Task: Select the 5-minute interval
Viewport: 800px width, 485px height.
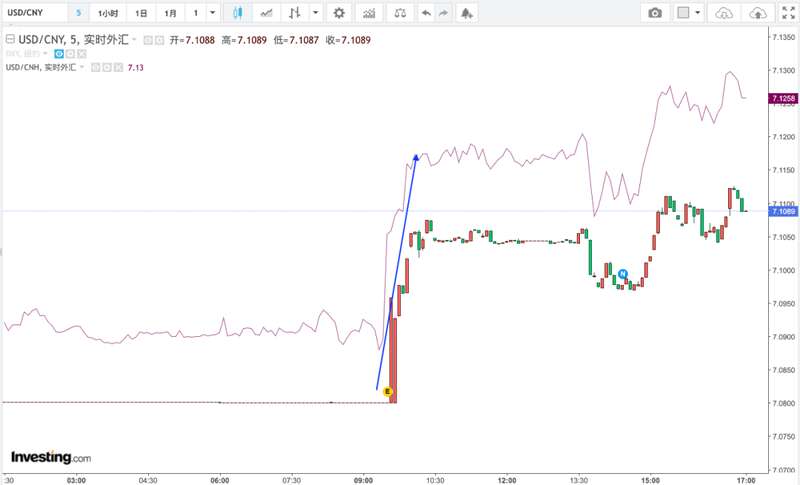Action: (x=78, y=13)
